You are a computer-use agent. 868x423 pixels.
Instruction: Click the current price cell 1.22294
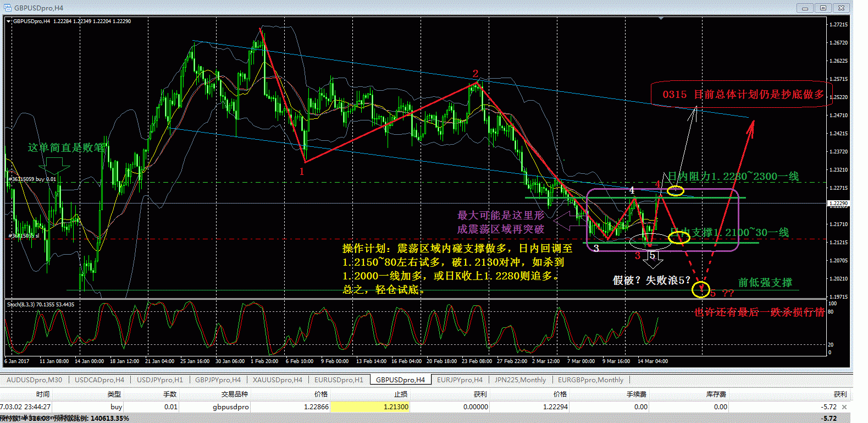[x=555, y=407]
